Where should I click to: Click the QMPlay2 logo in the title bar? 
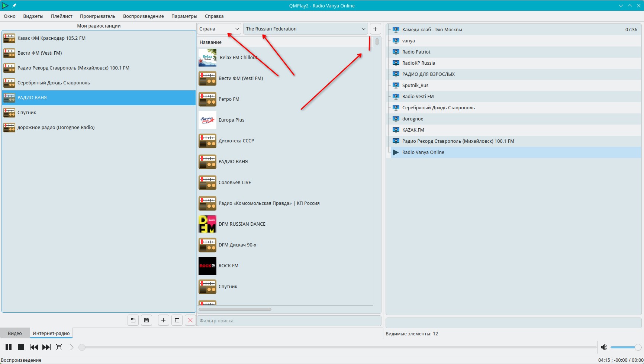(x=5, y=6)
